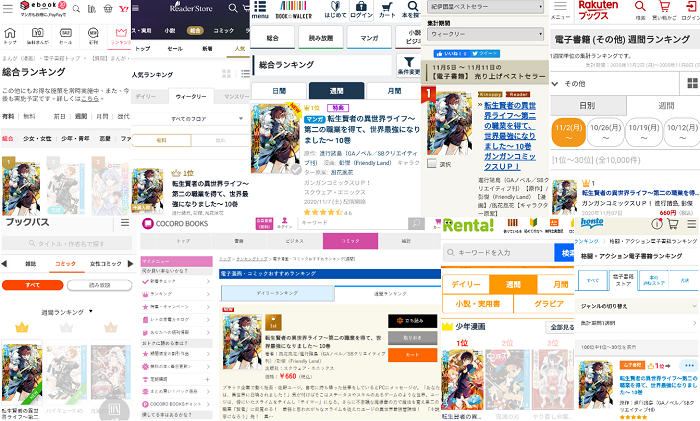Image resolution: width=700 pixels, height=421 pixels.
Task: Click the Yahoo Y! logo icon
Action: 124,8
